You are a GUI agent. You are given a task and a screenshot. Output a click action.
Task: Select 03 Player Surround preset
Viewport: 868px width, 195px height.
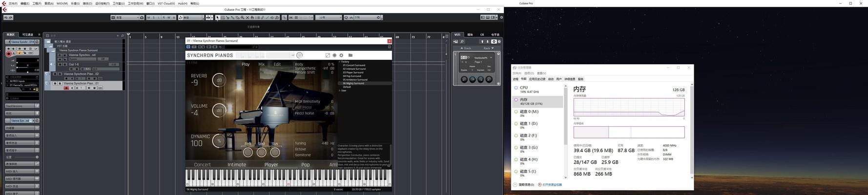[353, 73]
